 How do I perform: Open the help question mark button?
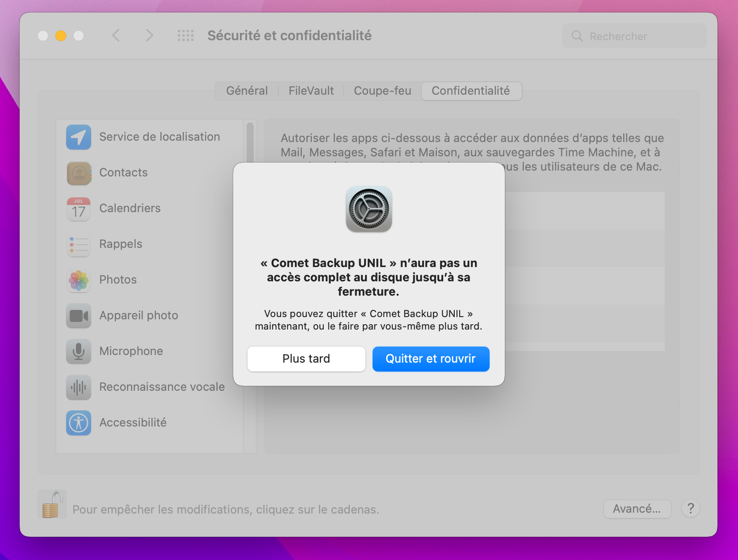(x=690, y=509)
